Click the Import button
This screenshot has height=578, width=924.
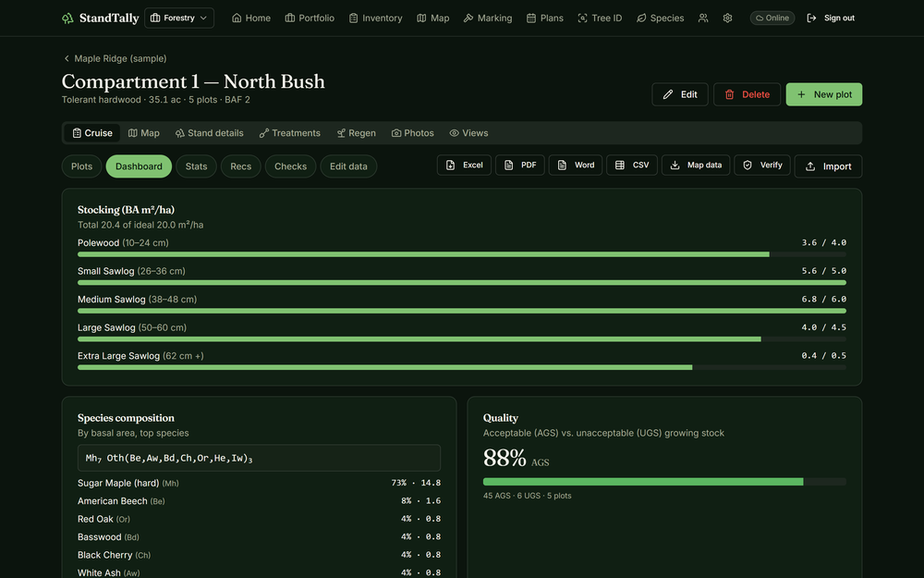point(828,166)
